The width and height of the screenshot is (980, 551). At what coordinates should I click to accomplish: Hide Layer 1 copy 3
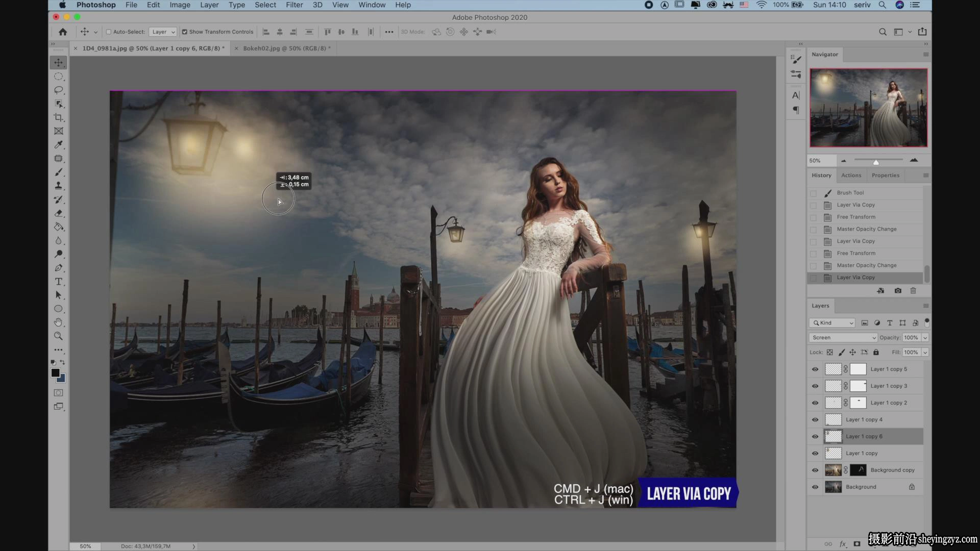[x=815, y=386]
